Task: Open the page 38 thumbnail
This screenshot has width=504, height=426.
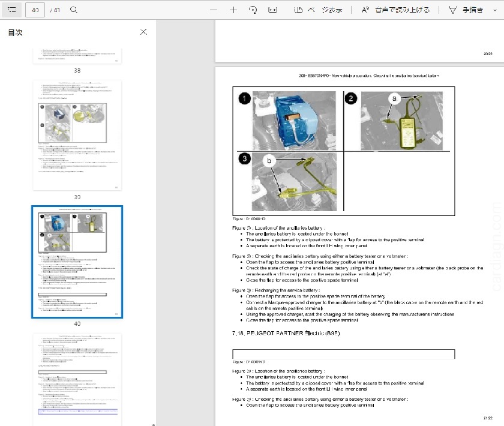Action: click(x=77, y=56)
